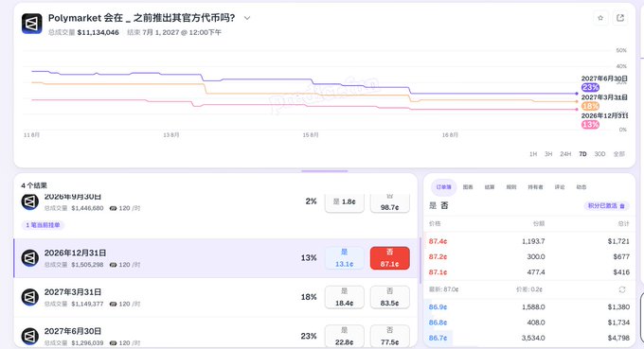Click logo icon of 2027年3月31日 outcome
Viewport: 644px width, 349px height.
pyautogui.click(x=30, y=297)
